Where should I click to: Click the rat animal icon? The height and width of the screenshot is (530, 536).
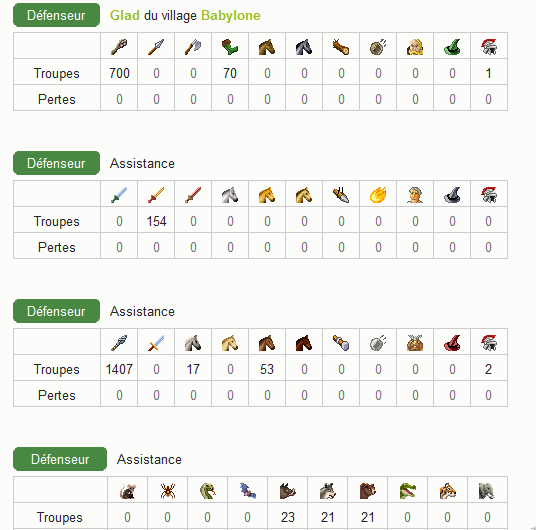tap(128, 491)
